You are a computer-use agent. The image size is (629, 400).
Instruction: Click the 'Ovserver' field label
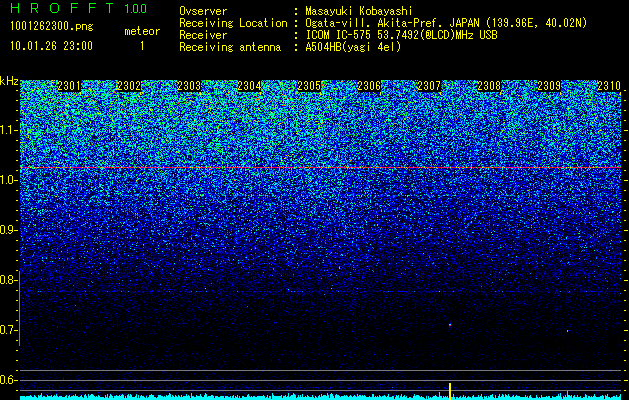click(203, 11)
